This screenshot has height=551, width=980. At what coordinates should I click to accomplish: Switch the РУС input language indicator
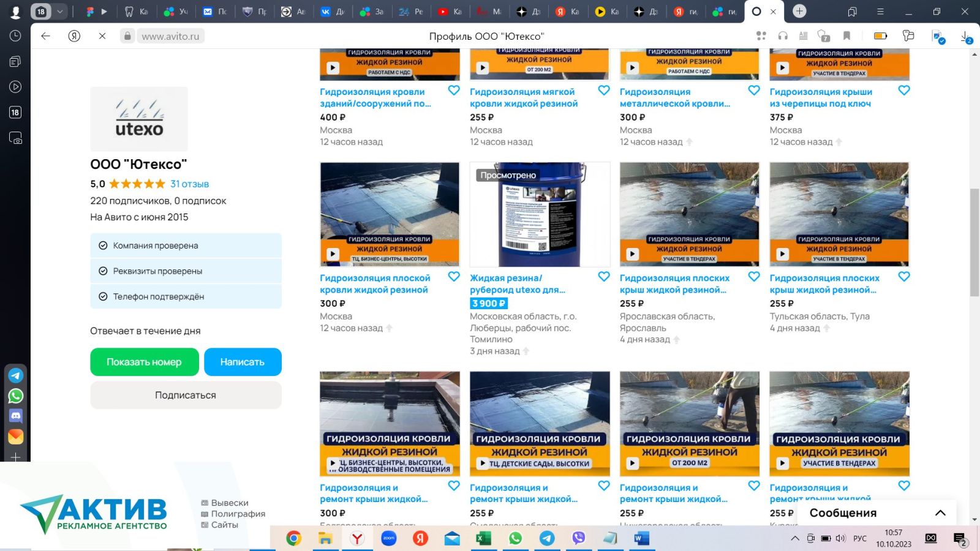click(x=860, y=538)
